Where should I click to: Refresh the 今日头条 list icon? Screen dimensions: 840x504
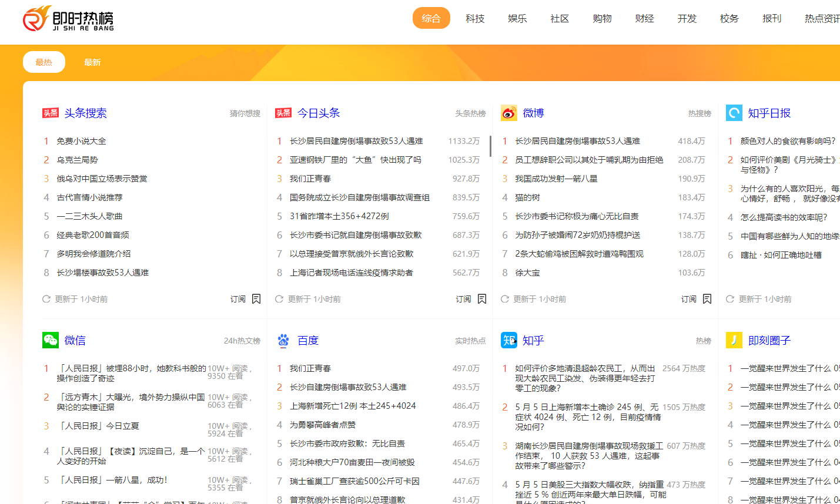279,299
